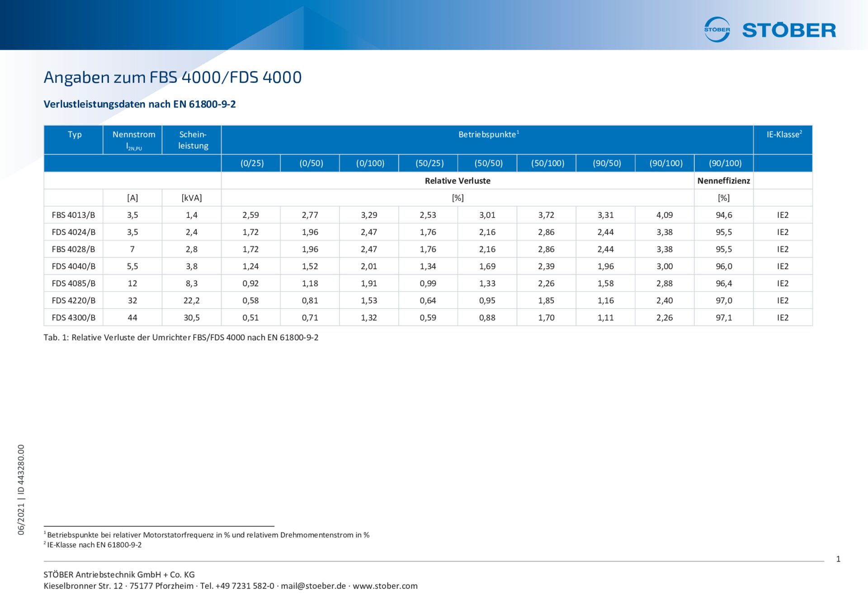Screen dimensions: 868x614
Task: Click value '1,70' in FDS 4300/B row
Action: point(546,318)
